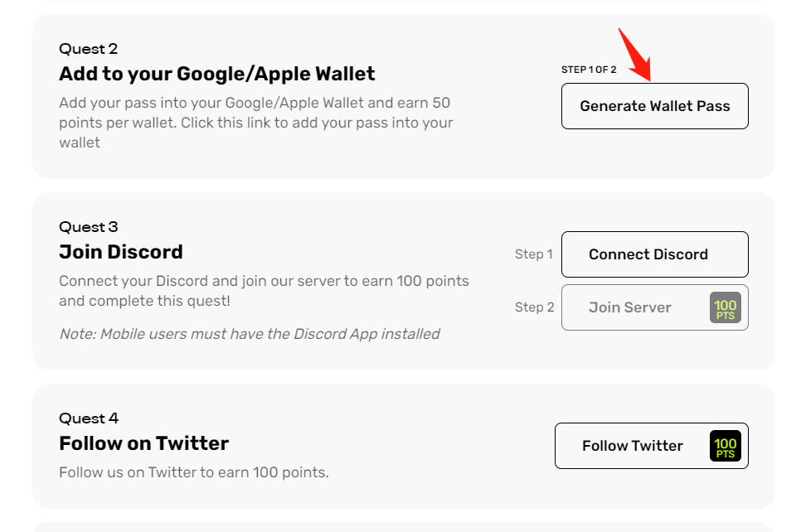Click the 'Join Discord' quest heading
The image size is (801, 532).
(121, 252)
